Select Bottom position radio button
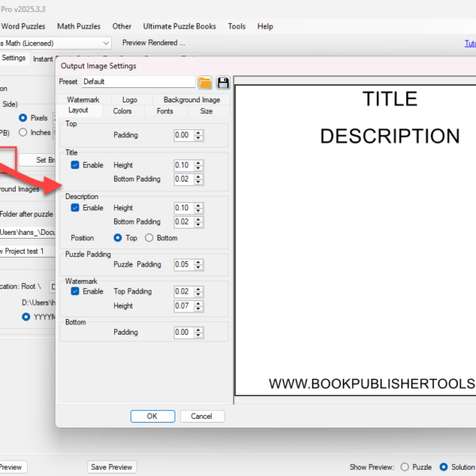 [x=149, y=238]
